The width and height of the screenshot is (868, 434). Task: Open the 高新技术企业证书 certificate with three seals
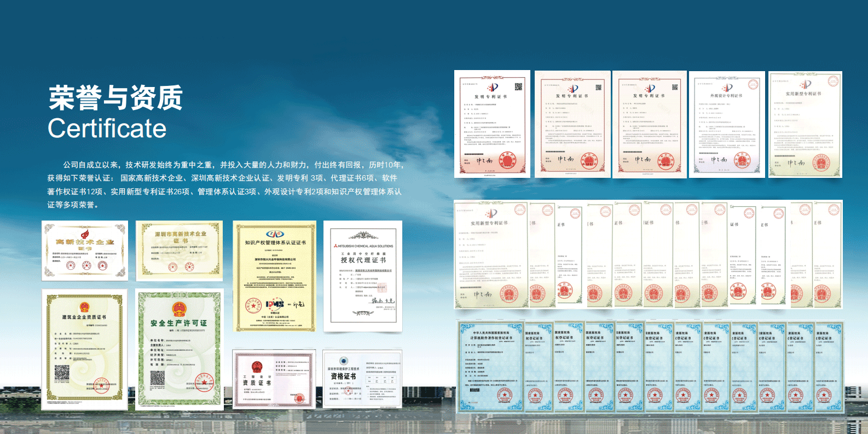(x=85, y=251)
